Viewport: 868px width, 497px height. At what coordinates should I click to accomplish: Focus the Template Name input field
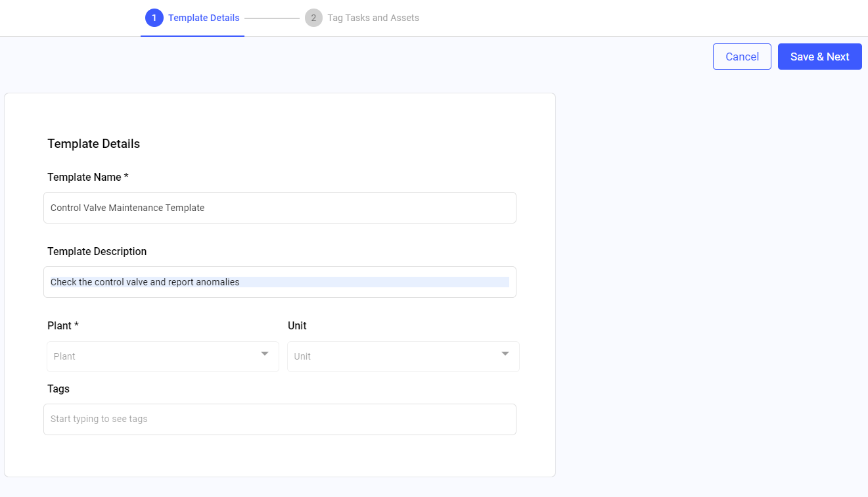point(279,208)
